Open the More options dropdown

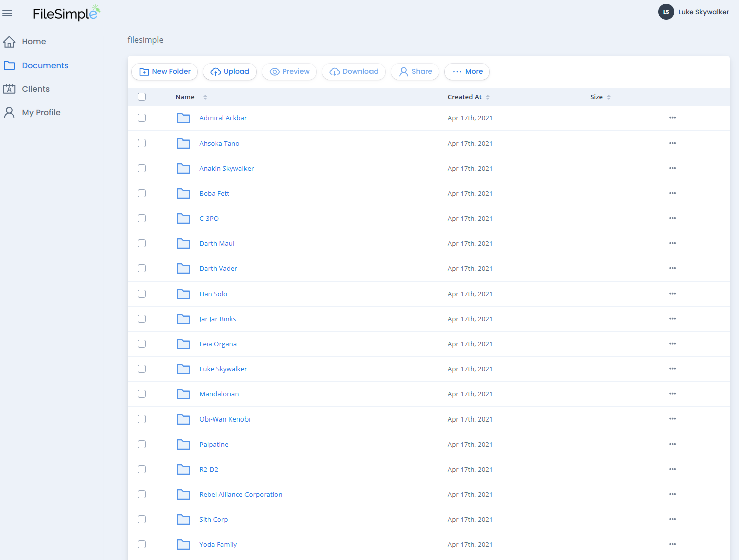coord(467,72)
